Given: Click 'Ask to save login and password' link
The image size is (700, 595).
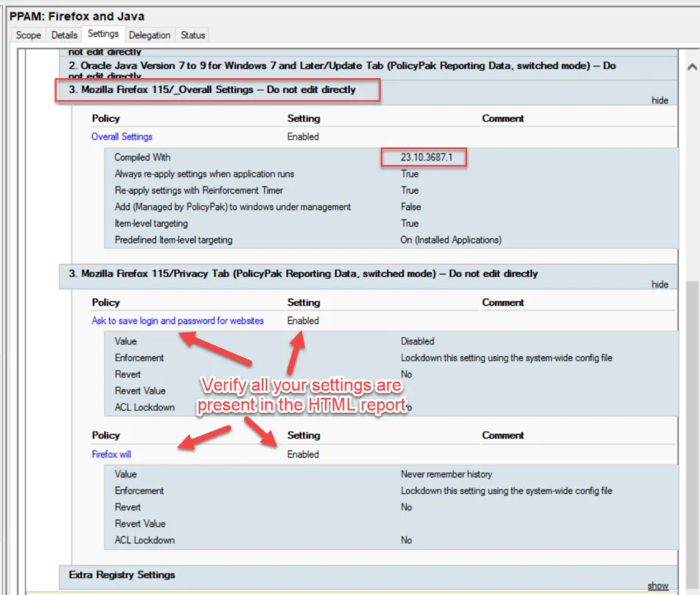Looking at the screenshot, I should (177, 321).
